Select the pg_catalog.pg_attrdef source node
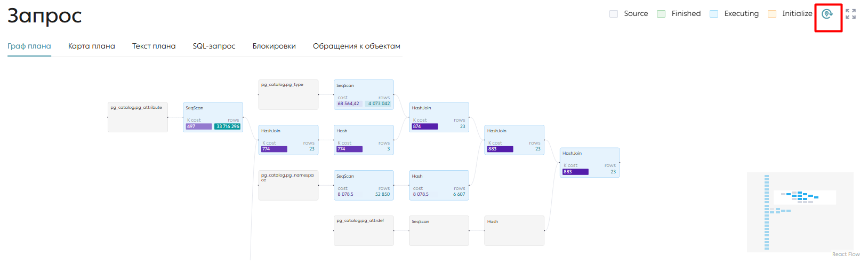868x263 pixels. [x=364, y=230]
